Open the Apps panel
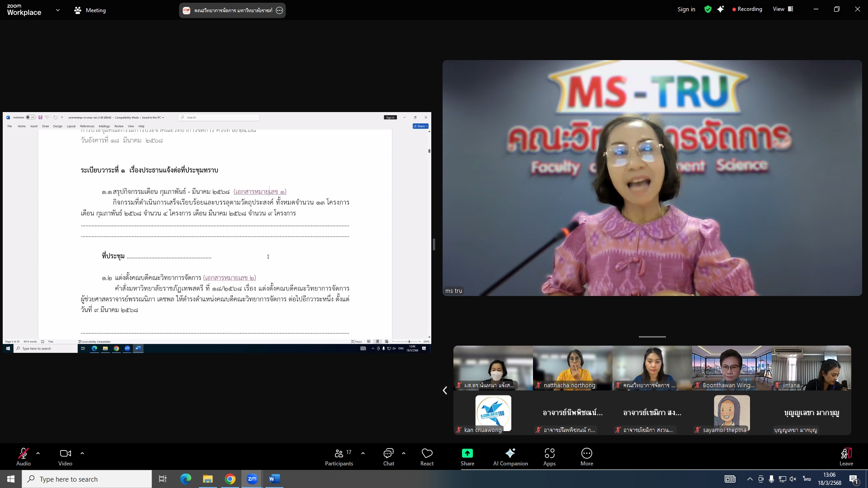 click(549, 453)
